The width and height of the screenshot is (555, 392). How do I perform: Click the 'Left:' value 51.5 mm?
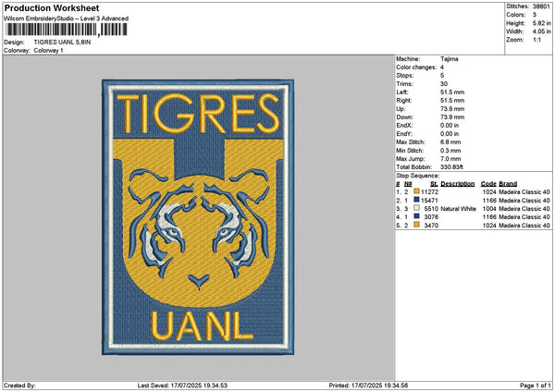point(452,92)
